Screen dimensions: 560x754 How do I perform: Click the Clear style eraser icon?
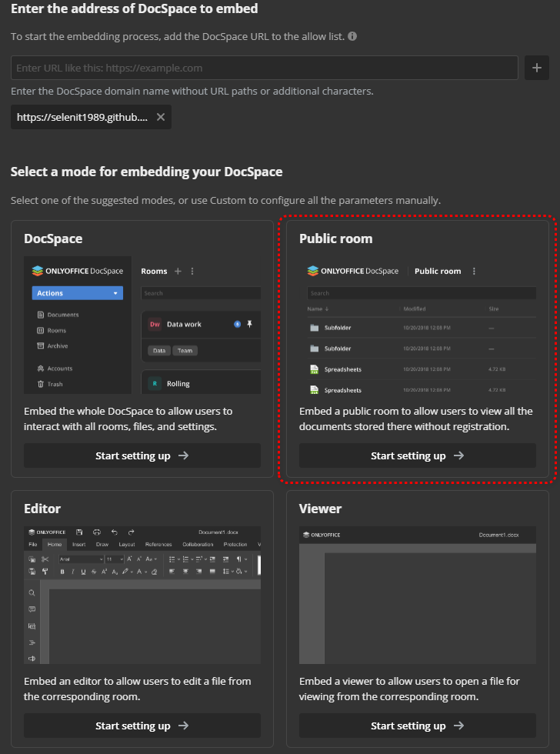(154, 572)
